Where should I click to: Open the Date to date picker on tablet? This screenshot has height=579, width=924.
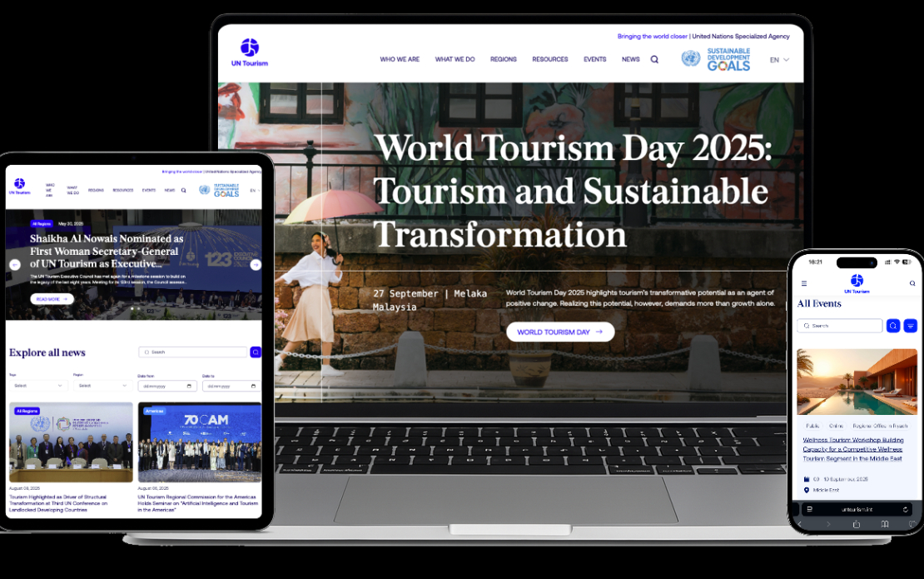coord(231,387)
